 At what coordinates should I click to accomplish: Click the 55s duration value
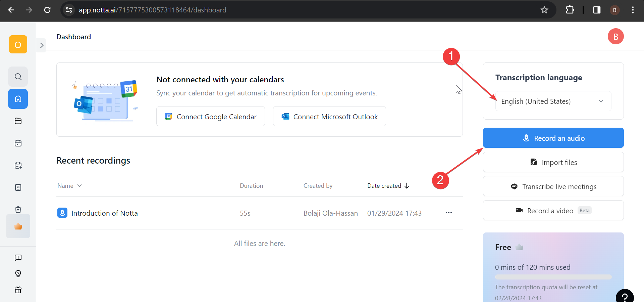coord(245,213)
